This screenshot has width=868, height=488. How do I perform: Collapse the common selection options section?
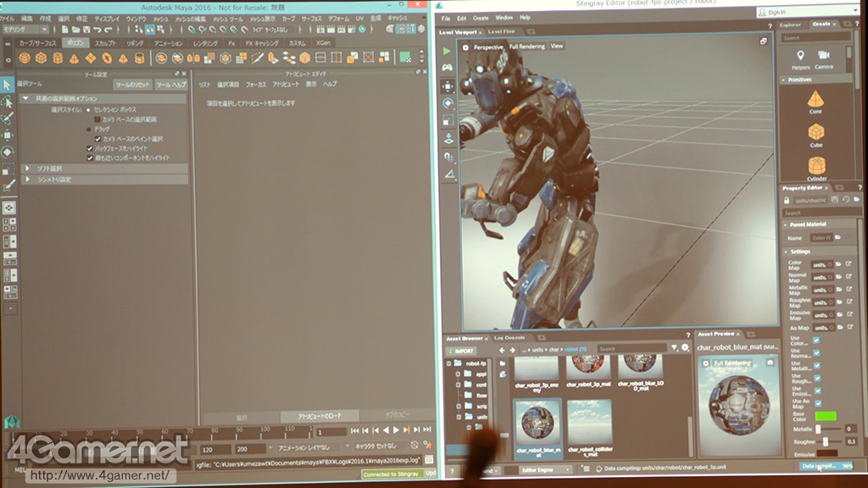point(25,98)
